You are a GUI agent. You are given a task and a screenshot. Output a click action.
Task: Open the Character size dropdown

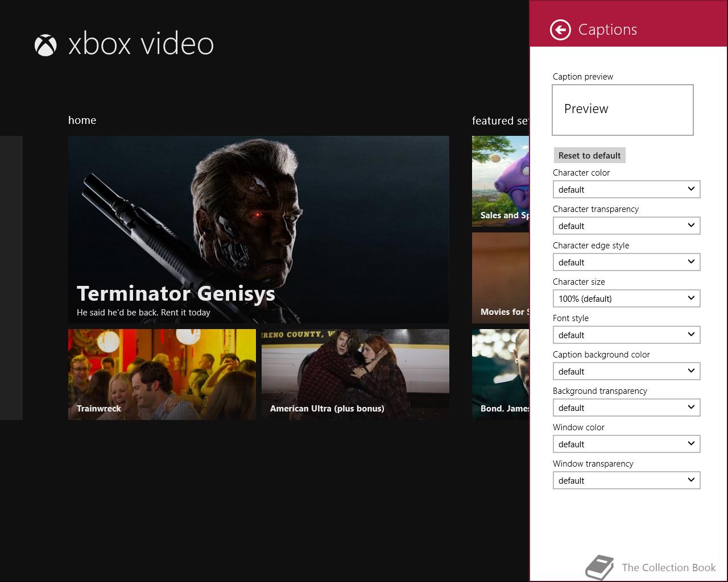(626, 298)
